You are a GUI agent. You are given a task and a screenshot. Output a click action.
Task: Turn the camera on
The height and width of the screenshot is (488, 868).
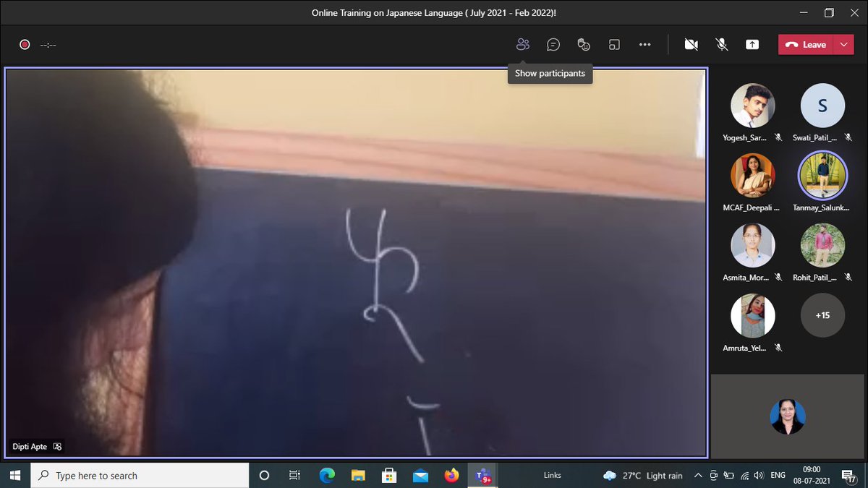(691, 44)
